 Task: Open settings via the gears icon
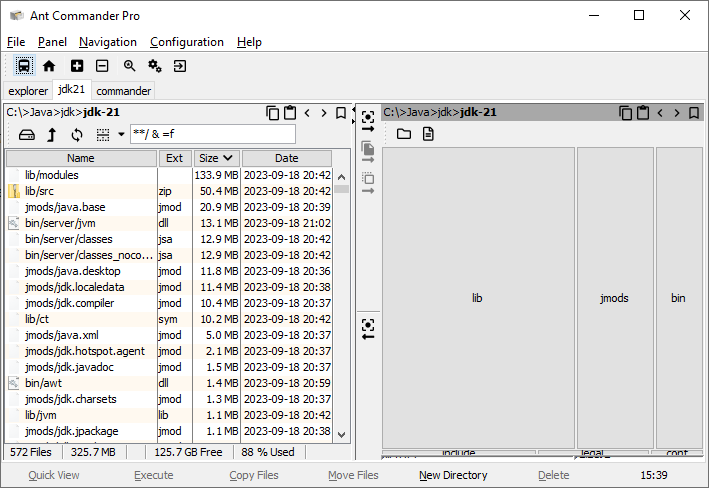click(x=155, y=66)
